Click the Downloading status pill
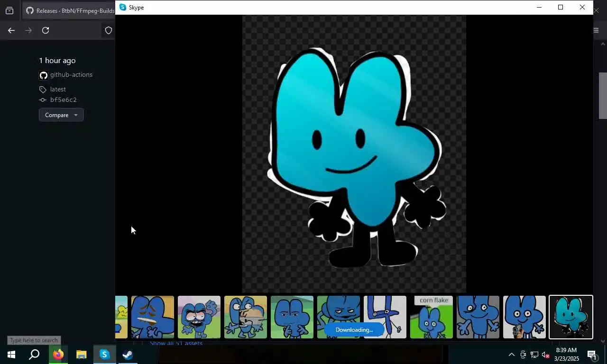607x364 pixels. coord(354,330)
